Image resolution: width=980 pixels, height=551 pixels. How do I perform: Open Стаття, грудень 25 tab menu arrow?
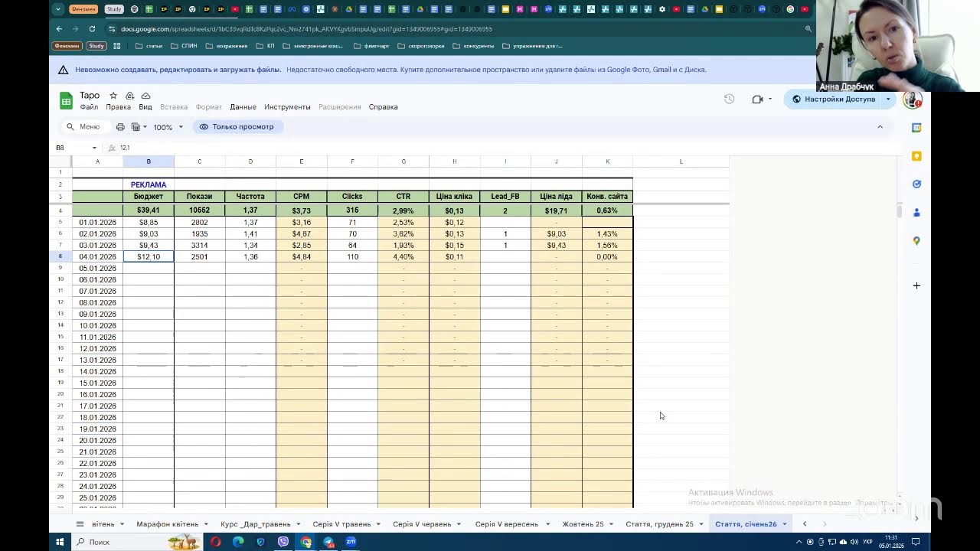click(701, 524)
